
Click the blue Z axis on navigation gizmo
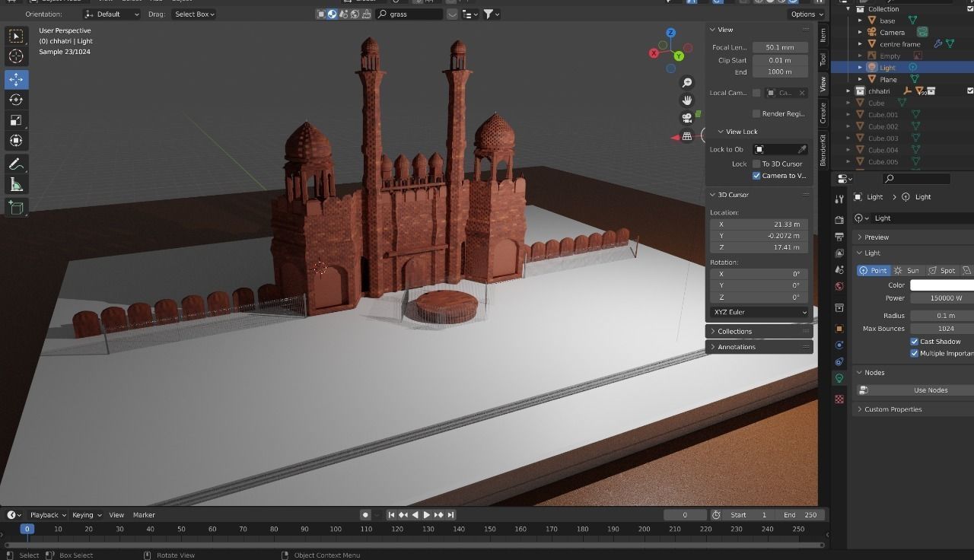[670, 33]
